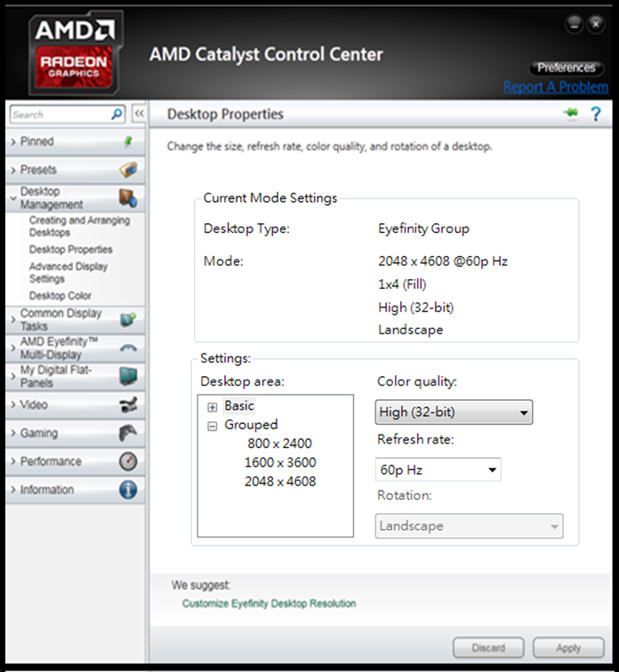Image resolution: width=619 pixels, height=672 pixels.
Task: Click the 2048 x 4608 @60p Hz mode text
Action: click(443, 261)
